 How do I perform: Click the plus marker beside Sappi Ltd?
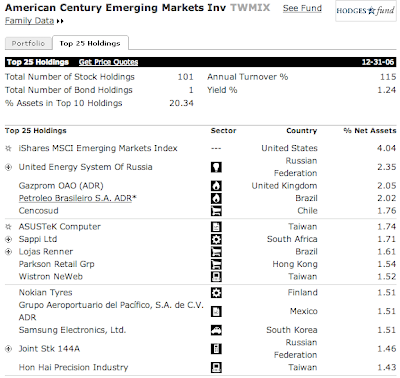point(9,239)
